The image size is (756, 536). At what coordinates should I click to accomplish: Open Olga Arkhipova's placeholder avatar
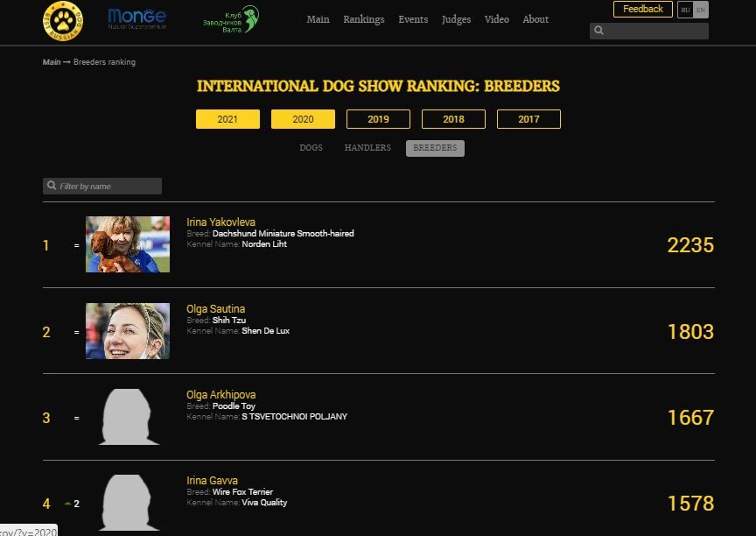[x=128, y=418]
